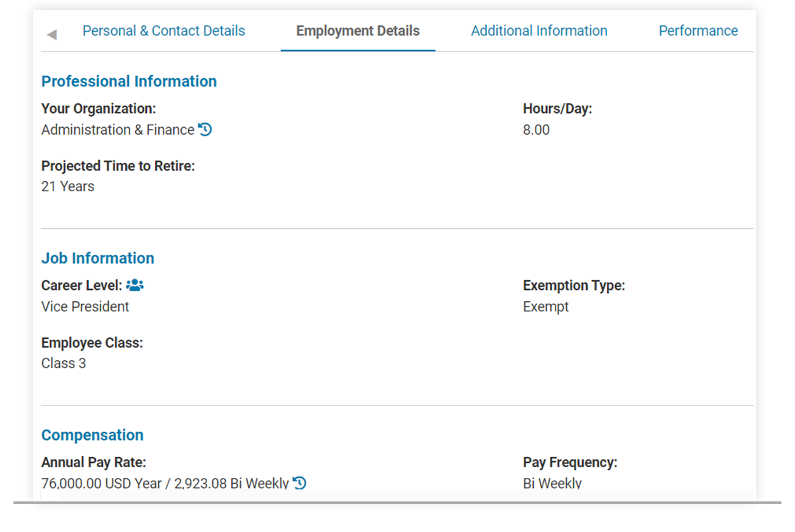Viewport: 795px width, 532px height.
Task: Open the Additional Information tab
Action: pyautogui.click(x=539, y=30)
